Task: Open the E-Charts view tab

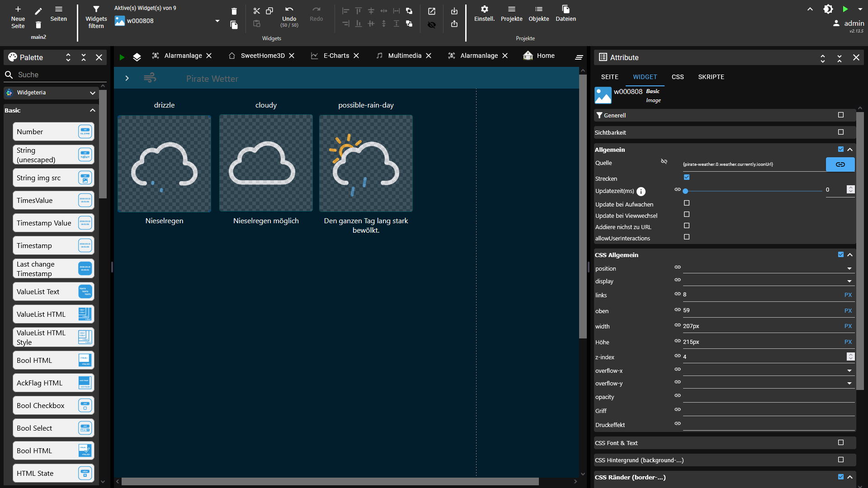Action: tap(336, 56)
